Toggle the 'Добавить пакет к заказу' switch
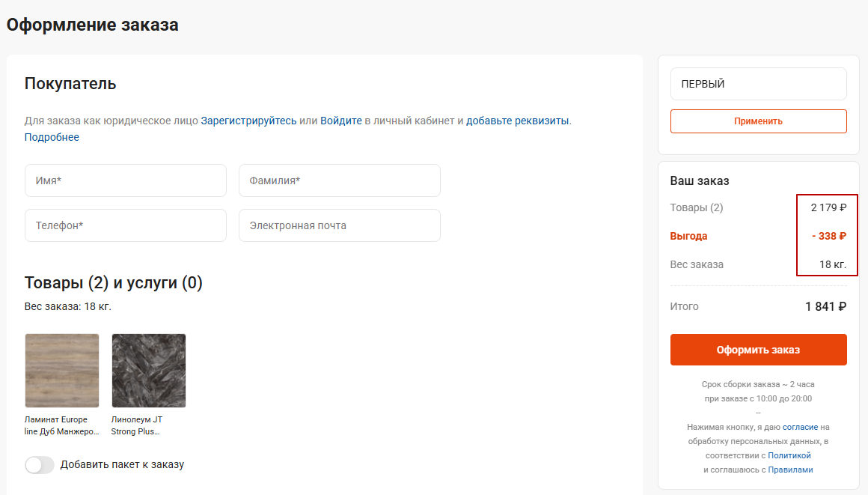Viewport: 868px width, 495px height. click(x=40, y=464)
